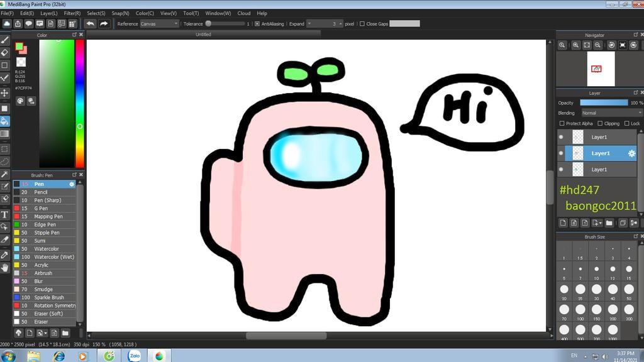Open Internet Explorer from the taskbar
644x362 pixels.
pos(58,356)
